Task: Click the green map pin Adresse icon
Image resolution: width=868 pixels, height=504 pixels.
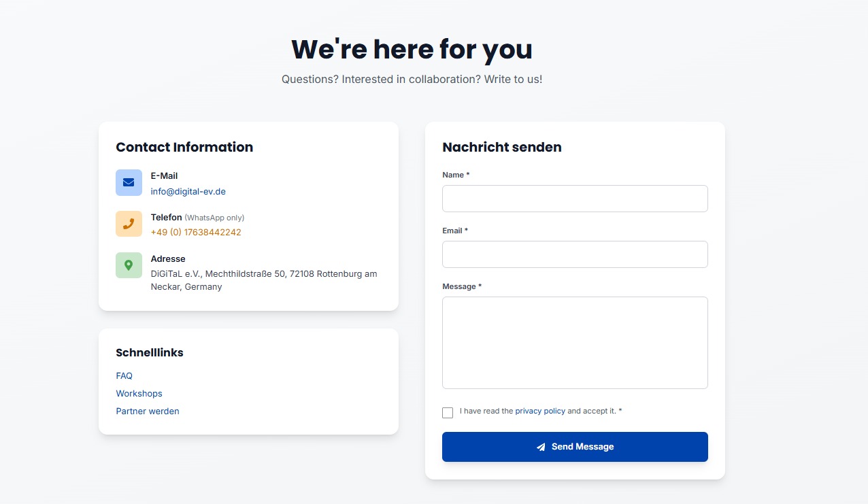Action: coord(129,265)
